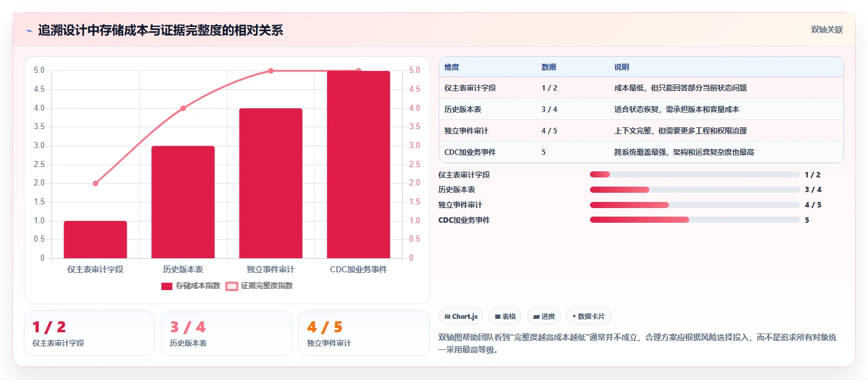This screenshot has height=380, width=868.
Task: Click the chart bar for 独立事件审计
Action: tap(271, 183)
